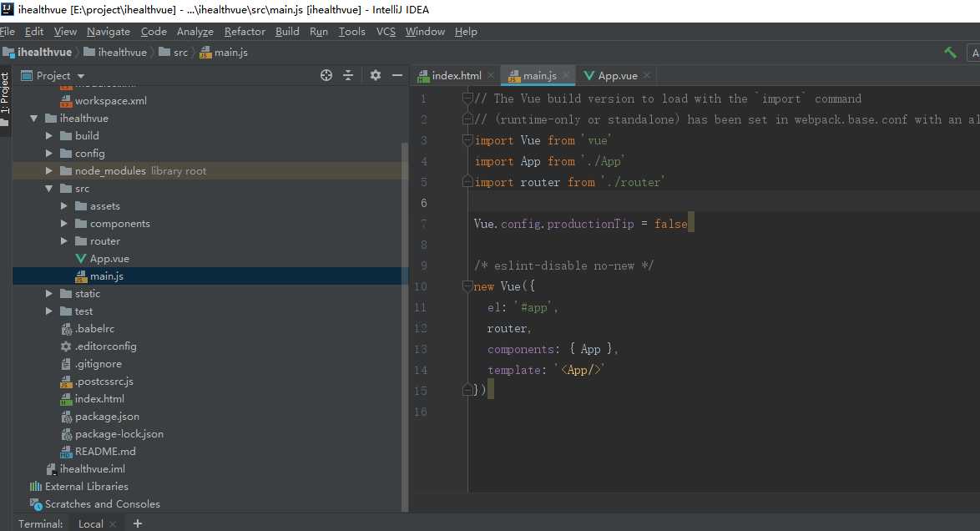980x531 pixels.
Task: Open the Help menu
Action: (466, 31)
